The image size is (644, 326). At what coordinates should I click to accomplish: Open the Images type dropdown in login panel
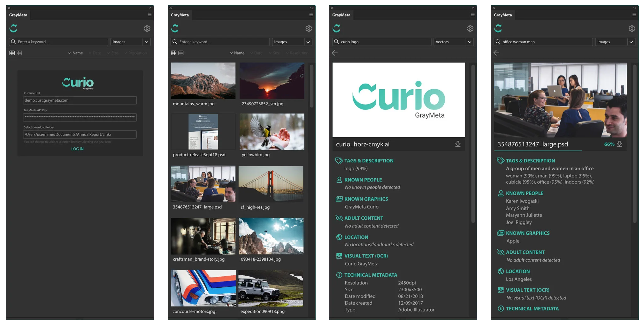click(130, 42)
